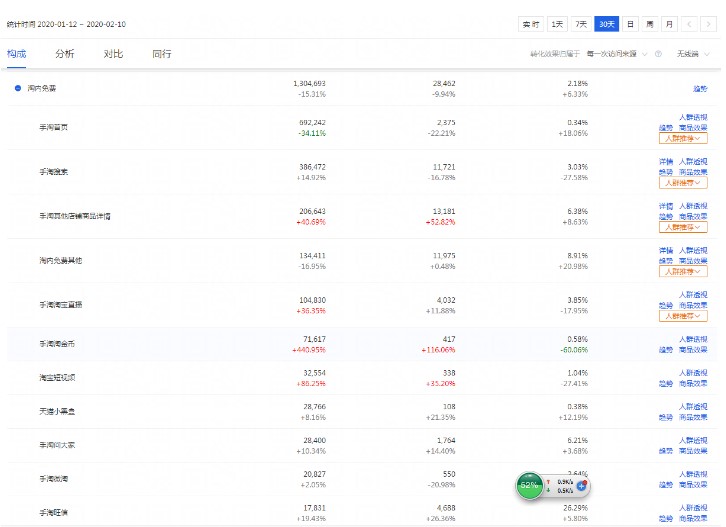This screenshot has width=726, height=527.
Task: Open 人群透视 for 手淘淘金币 row
Action: coord(693,339)
